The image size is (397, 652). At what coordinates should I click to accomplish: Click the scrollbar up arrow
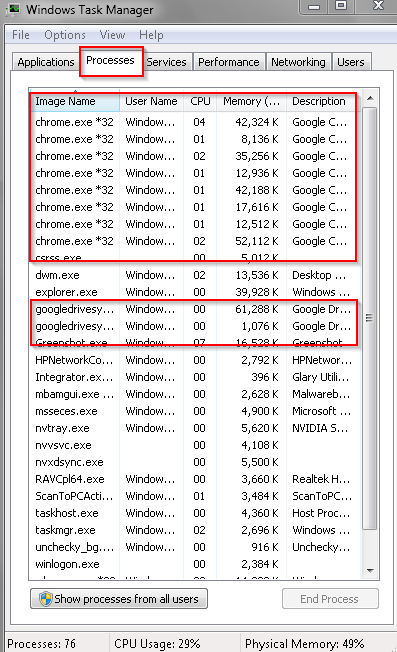[370, 99]
